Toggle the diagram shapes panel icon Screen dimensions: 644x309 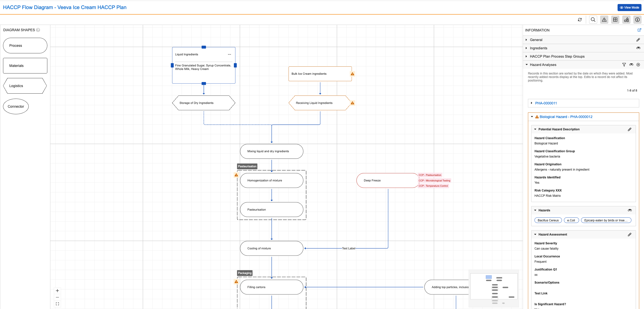coord(626,20)
